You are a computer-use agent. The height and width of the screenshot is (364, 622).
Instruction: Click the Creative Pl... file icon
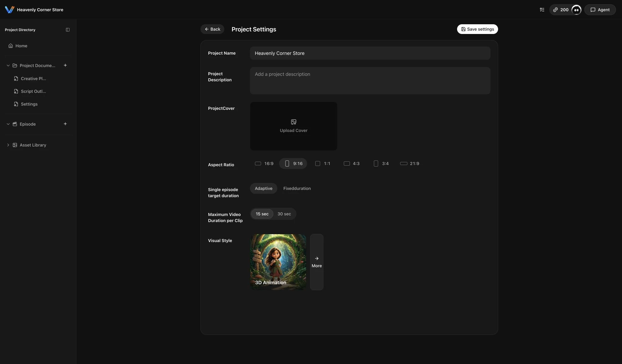(16, 79)
